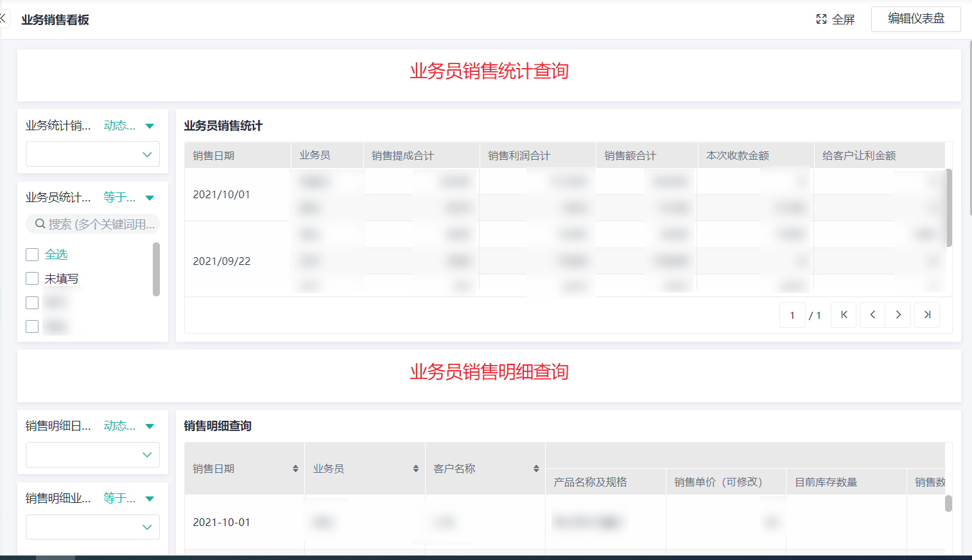Check the 全选 checkbox

point(32,255)
